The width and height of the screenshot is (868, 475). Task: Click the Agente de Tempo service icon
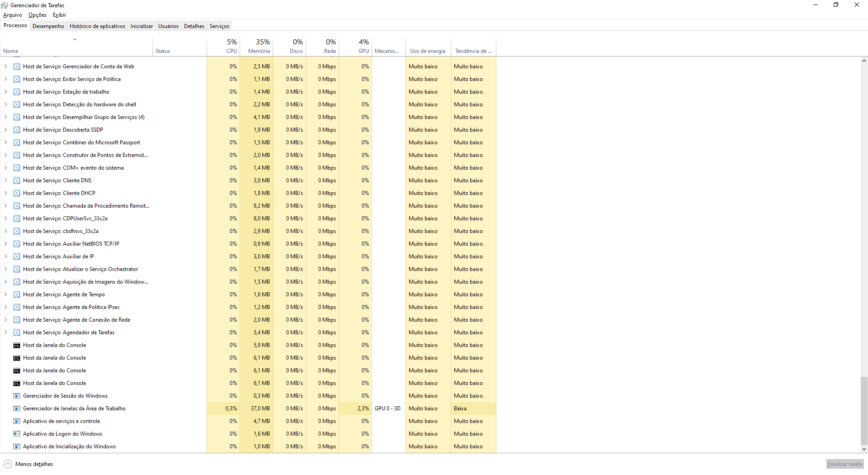tap(17, 294)
